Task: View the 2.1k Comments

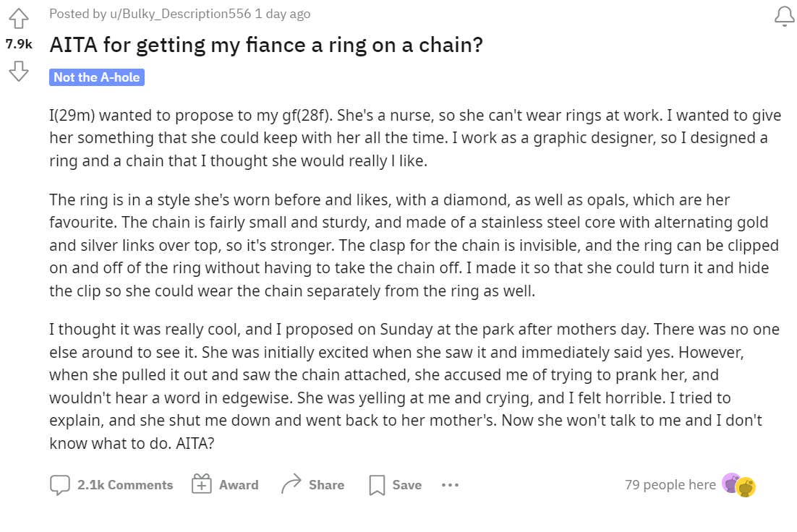Action: pyautogui.click(x=125, y=485)
